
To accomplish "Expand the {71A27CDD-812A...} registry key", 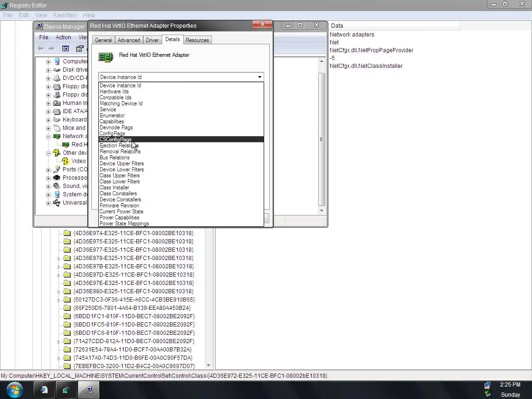I will pyautogui.click(x=59, y=342).
